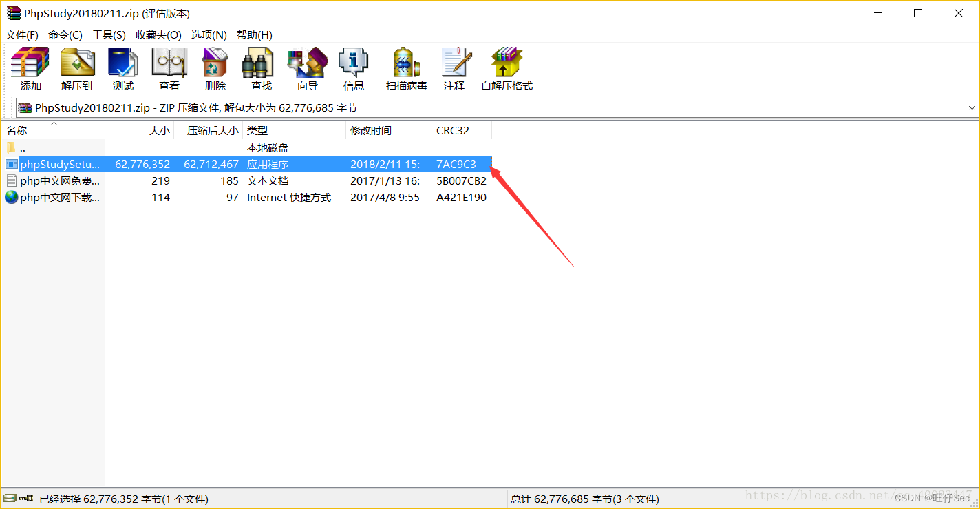The height and width of the screenshot is (509, 980).
Task: Click the 2017/1/13 modified date cell
Action: pos(385,181)
